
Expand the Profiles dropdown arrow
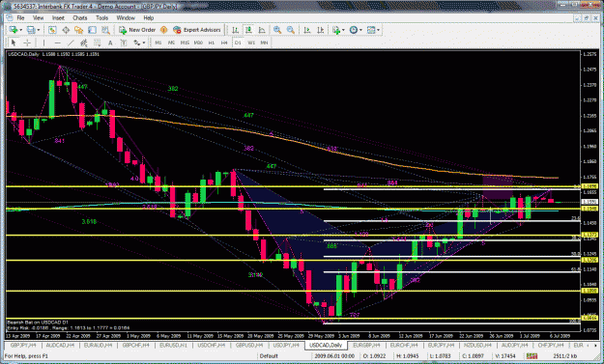[38, 30]
